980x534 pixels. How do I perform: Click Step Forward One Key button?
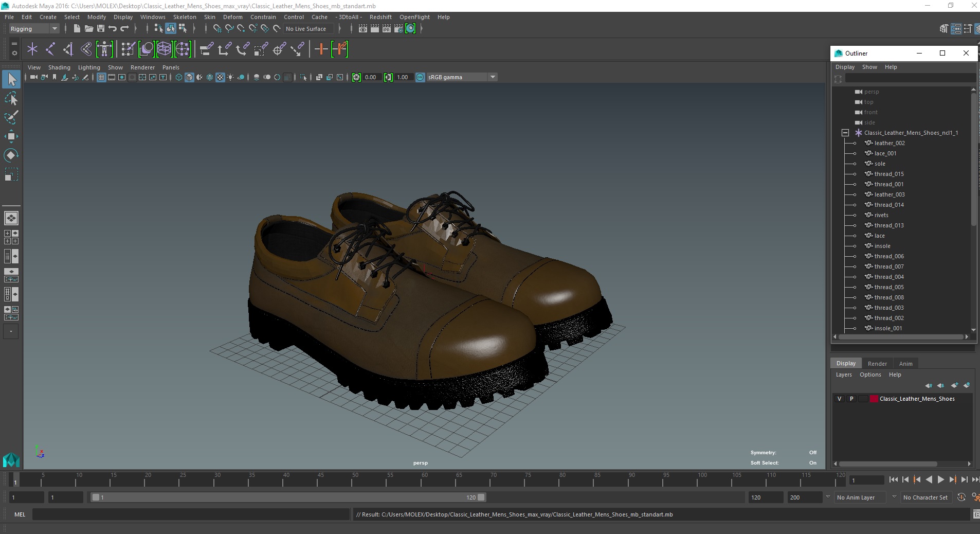(x=952, y=479)
